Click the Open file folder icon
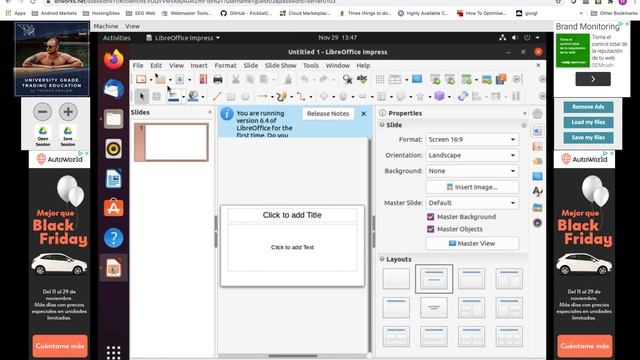Screen dimensions: 640x360 click(160, 79)
